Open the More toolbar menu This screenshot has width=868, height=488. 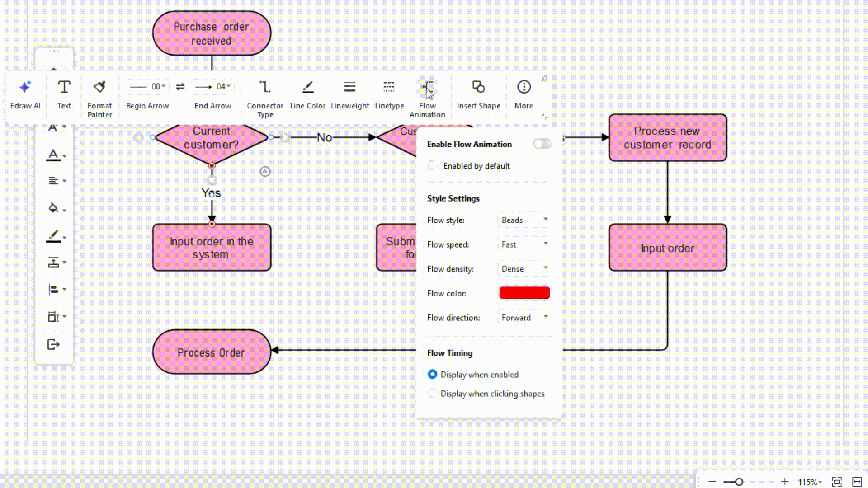[x=524, y=94]
